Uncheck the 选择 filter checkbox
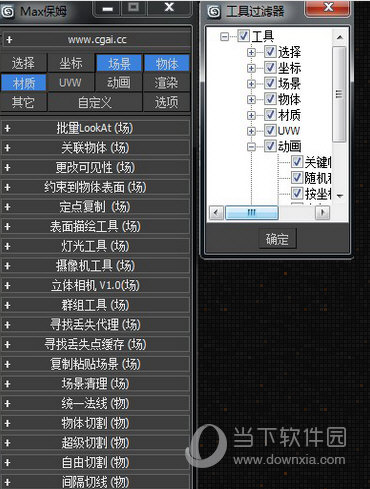The image size is (370, 489). coord(270,52)
